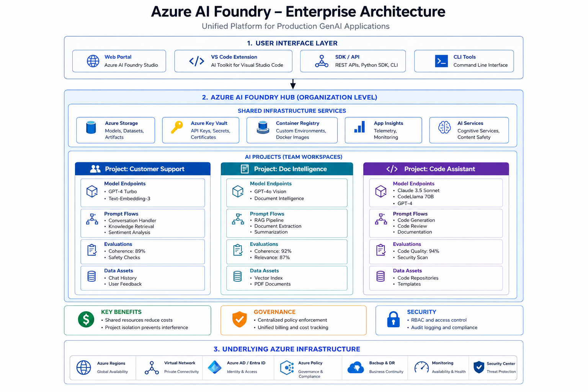This screenshot has width=588, height=392.
Task: Click the Virtual Network nodes icon
Action: click(x=152, y=367)
